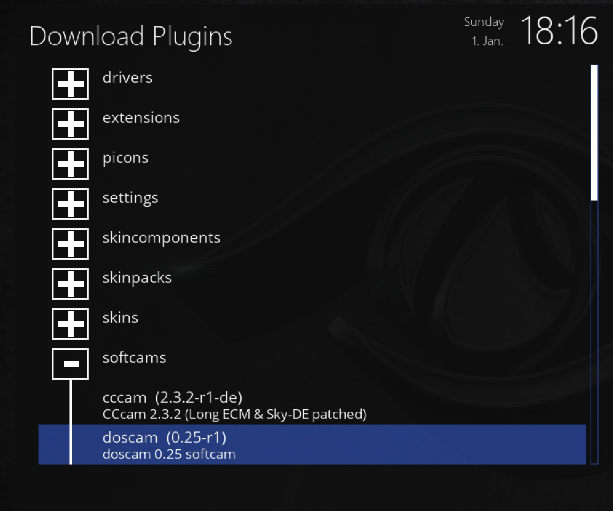Select the extensions category label

pyautogui.click(x=141, y=118)
